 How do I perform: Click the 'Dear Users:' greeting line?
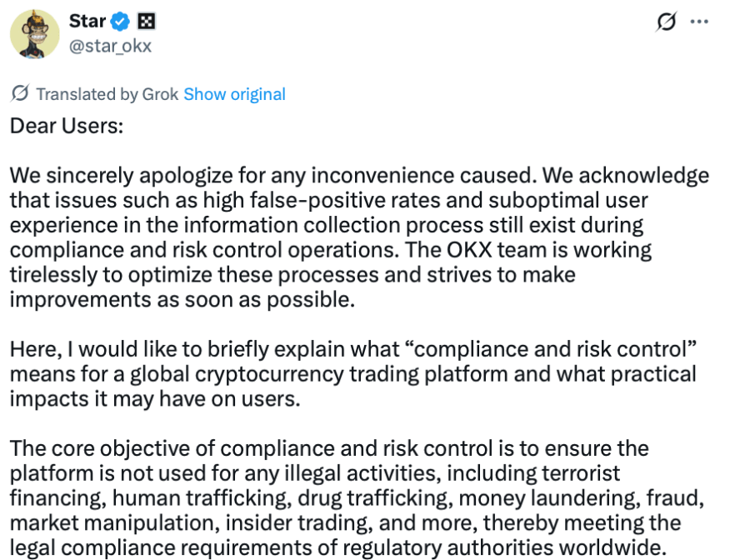click(66, 126)
